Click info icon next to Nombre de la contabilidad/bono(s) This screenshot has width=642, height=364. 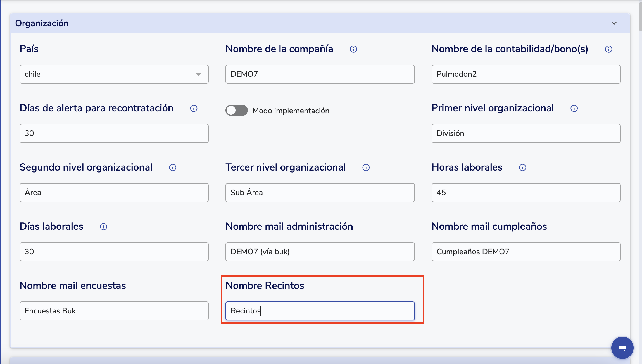pos(608,49)
